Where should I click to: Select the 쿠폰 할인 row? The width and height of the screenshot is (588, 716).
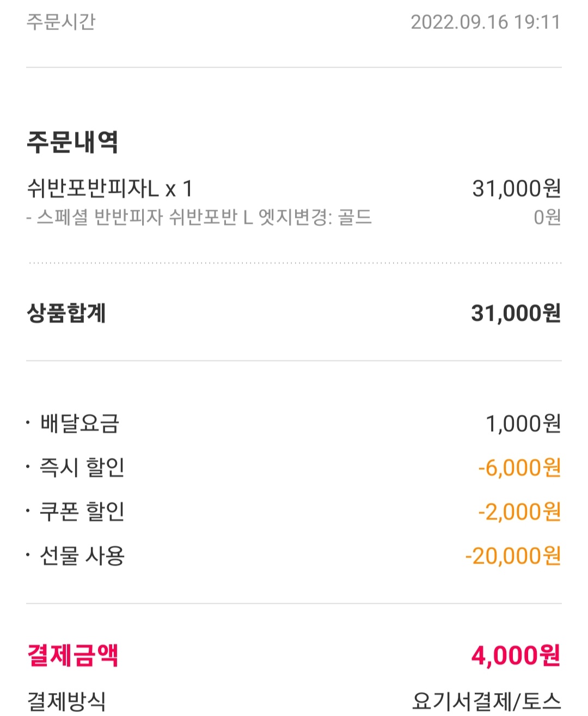(294, 512)
